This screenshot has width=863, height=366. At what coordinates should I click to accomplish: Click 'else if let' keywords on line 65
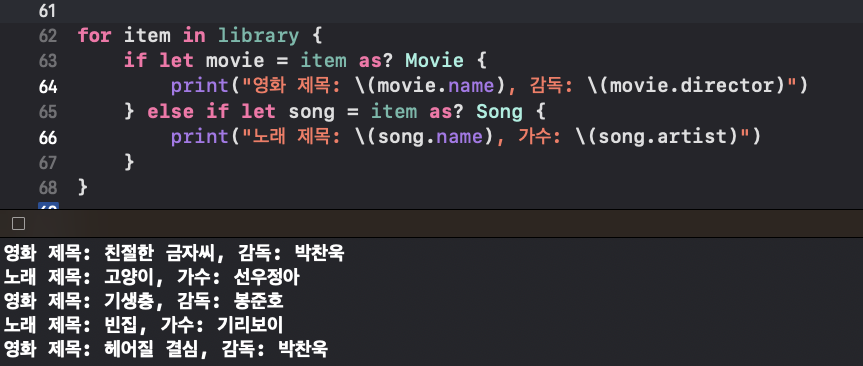[x=211, y=112]
